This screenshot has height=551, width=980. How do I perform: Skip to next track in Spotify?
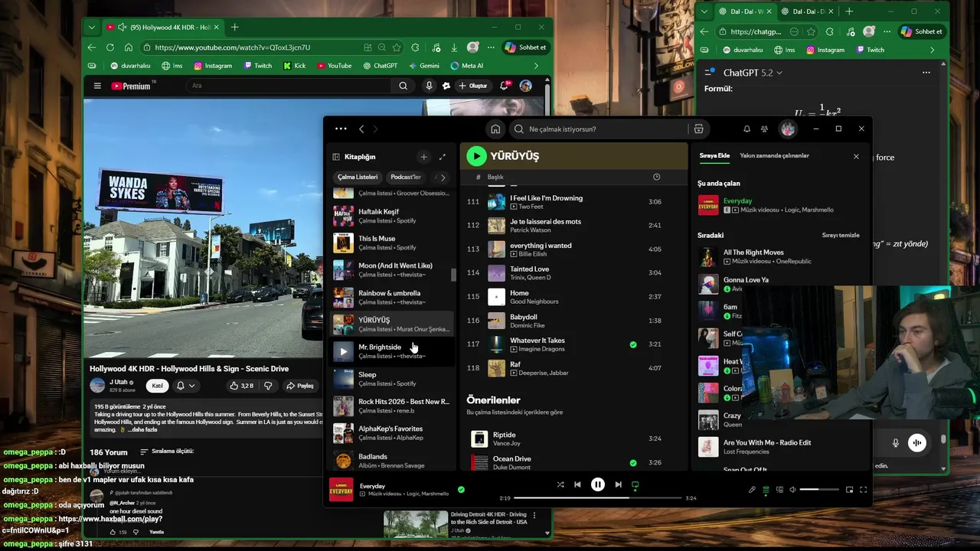pos(618,484)
